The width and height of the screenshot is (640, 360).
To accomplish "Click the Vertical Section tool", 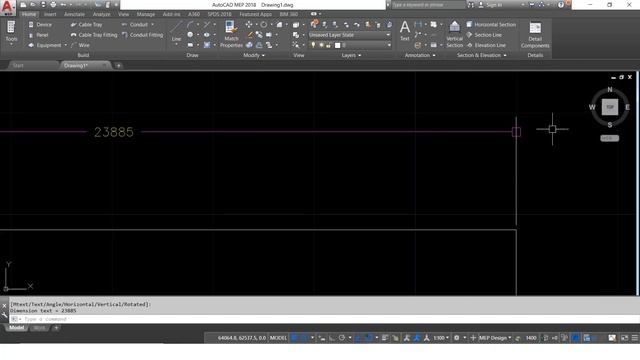I will [454, 34].
